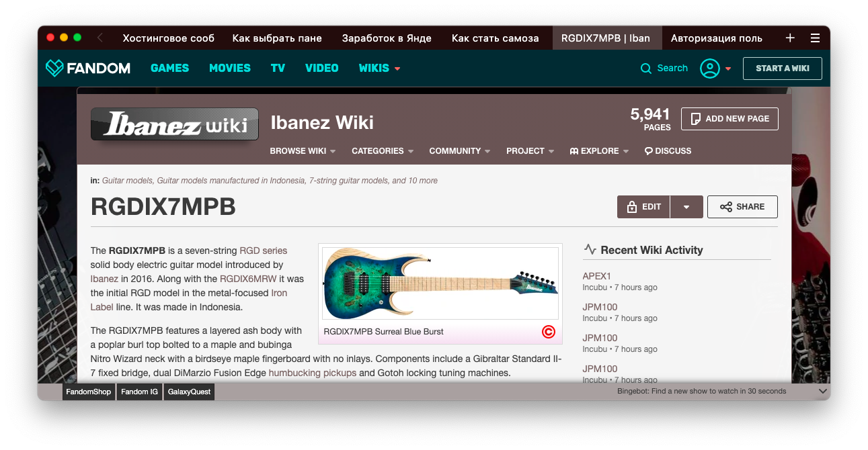Expand the user account dropdown arrow
Viewport: 868px width, 450px height.
[x=728, y=69]
